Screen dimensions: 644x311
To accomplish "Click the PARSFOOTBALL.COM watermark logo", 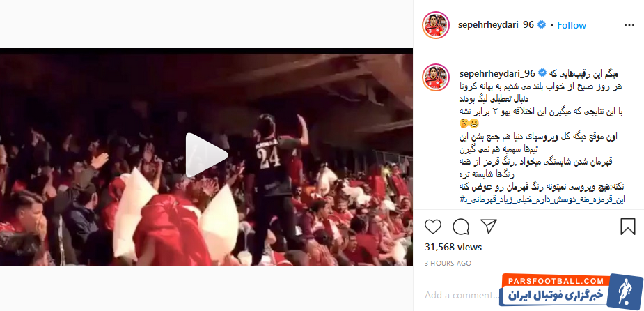I will click(571, 291).
